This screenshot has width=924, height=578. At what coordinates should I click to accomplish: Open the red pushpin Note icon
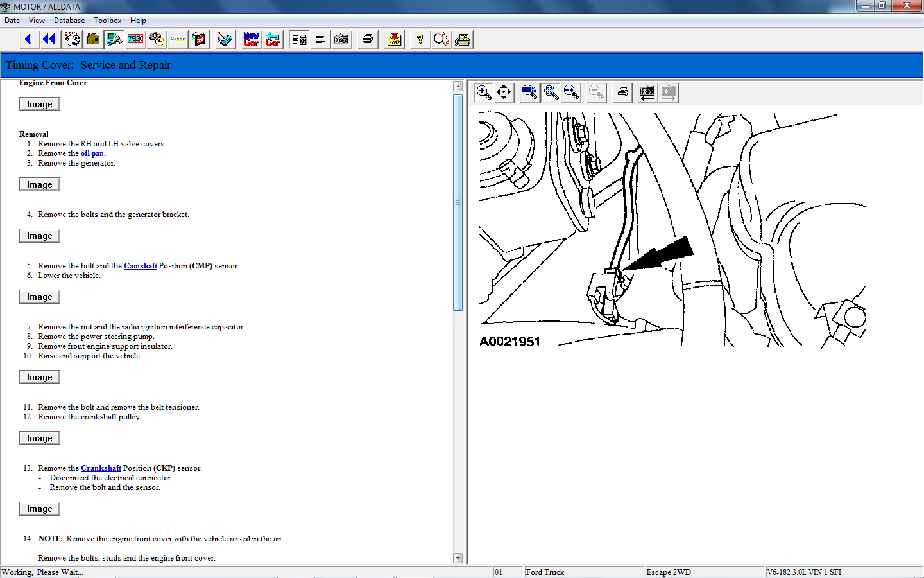click(394, 39)
